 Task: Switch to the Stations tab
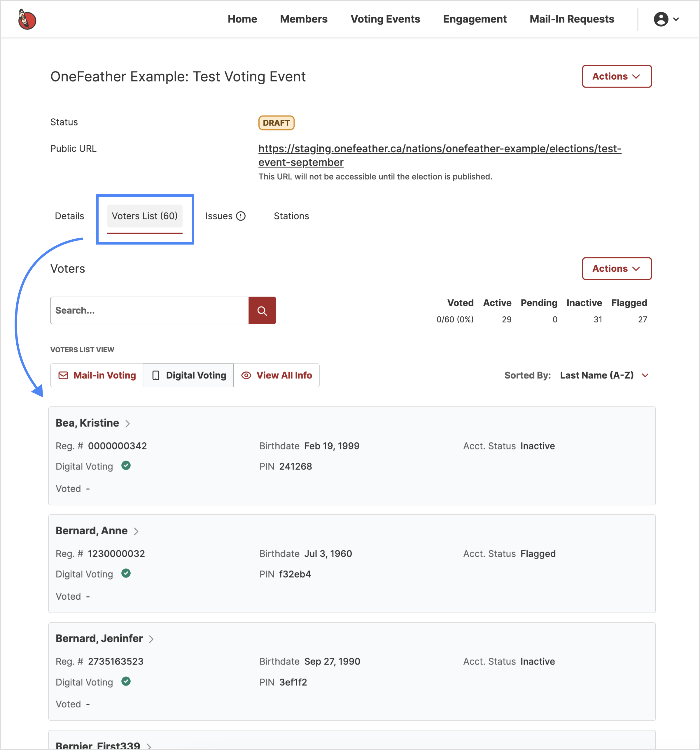291,216
